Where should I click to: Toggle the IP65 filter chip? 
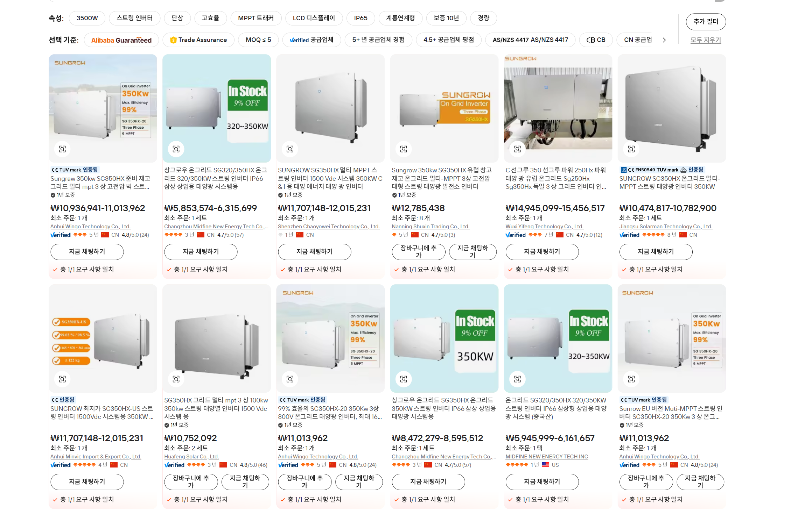point(360,18)
